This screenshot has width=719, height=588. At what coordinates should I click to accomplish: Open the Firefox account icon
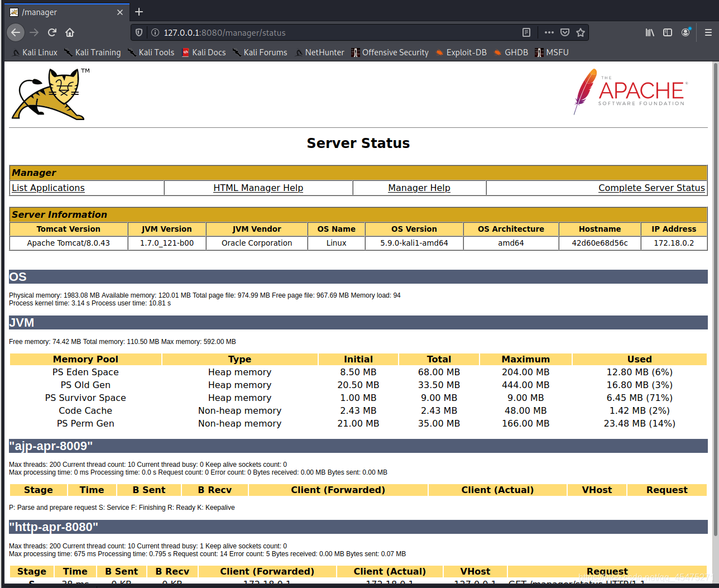click(686, 32)
